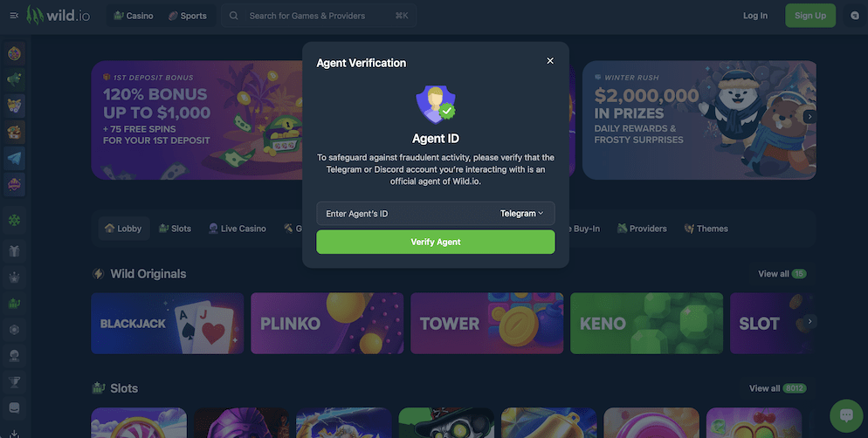Open the Telegram icon in sidebar
The width and height of the screenshot is (868, 438).
[14, 158]
